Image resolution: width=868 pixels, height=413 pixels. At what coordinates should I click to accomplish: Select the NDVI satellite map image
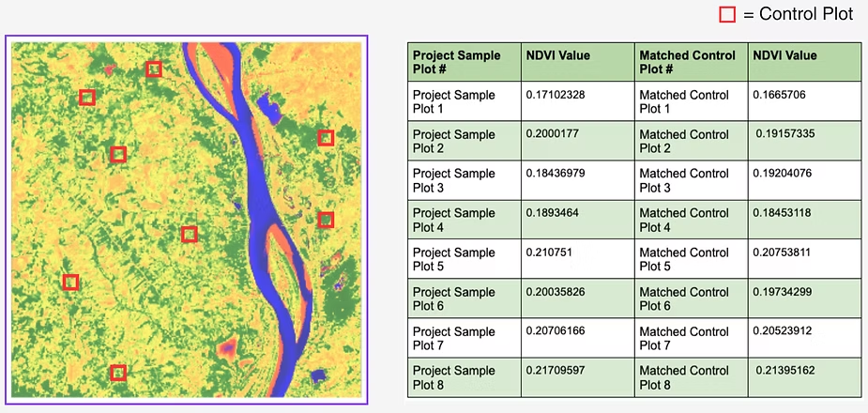click(187, 220)
